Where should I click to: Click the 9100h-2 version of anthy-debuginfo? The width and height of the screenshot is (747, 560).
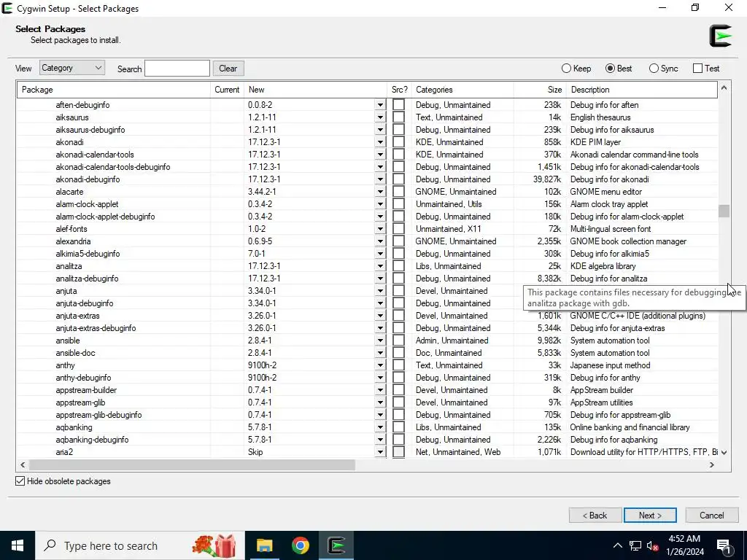pyautogui.click(x=263, y=378)
